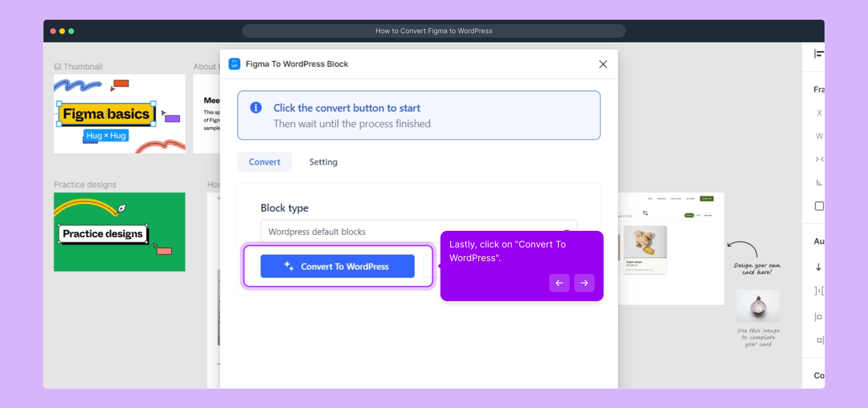Image resolution: width=868 pixels, height=408 pixels.
Task: Advance to next tutorial step arrow
Action: 584,283
